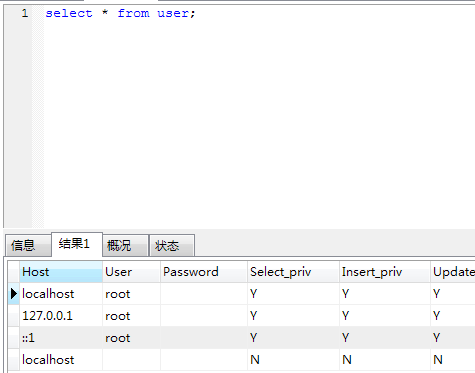Image resolution: width=475 pixels, height=373 pixels.
Task: Switch to the 信息 tab
Action: (28, 246)
